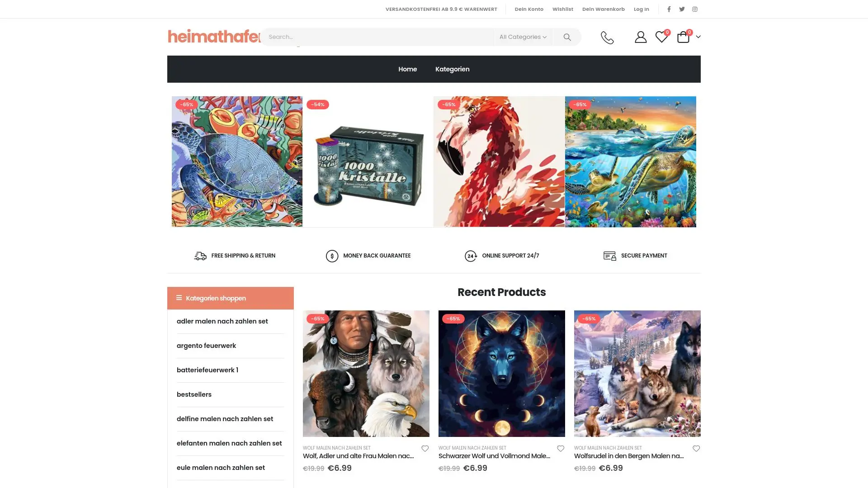This screenshot has height=488, width=868.
Task: Click the magnifier search button
Action: (567, 37)
